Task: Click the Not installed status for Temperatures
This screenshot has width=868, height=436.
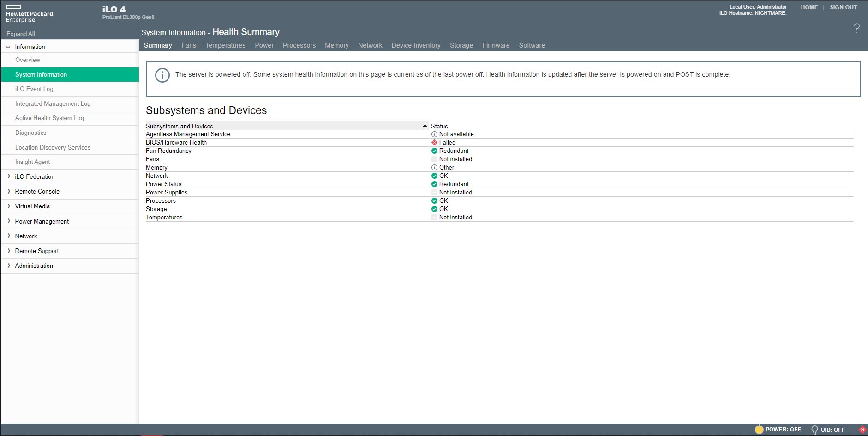Action: pyautogui.click(x=455, y=218)
